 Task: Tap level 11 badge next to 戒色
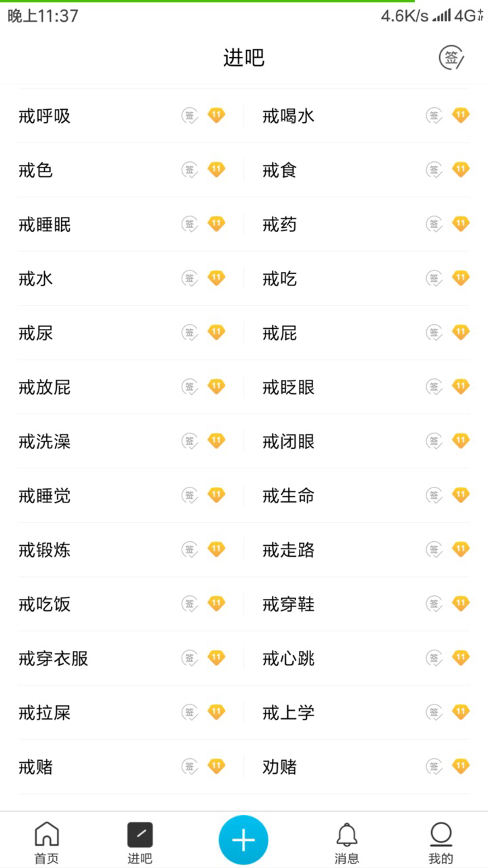216,170
